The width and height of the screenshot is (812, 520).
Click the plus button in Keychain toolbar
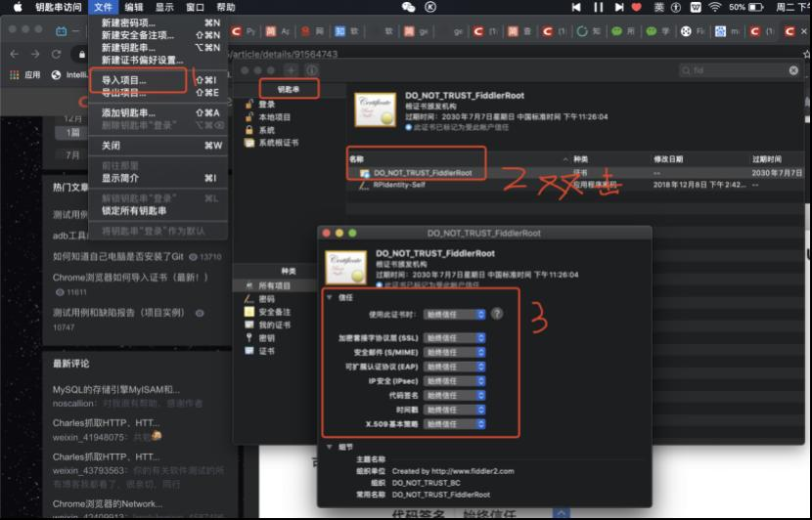(291, 69)
